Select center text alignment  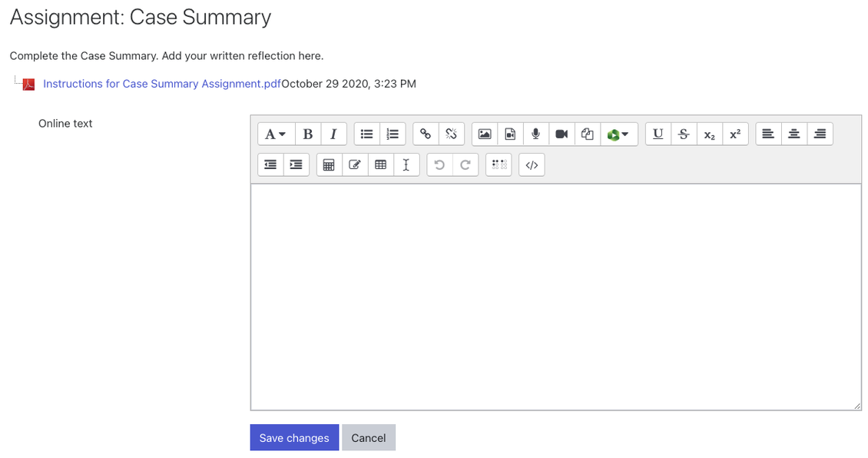[x=793, y=134]
